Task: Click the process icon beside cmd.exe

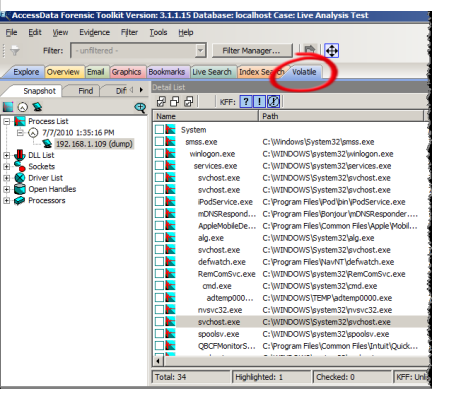Action: 171,285
